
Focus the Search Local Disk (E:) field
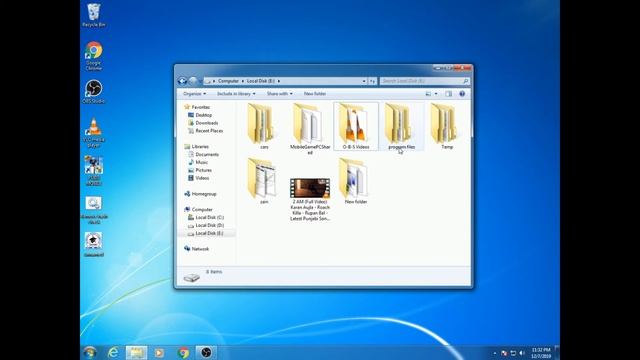click(x=424, y=81)
